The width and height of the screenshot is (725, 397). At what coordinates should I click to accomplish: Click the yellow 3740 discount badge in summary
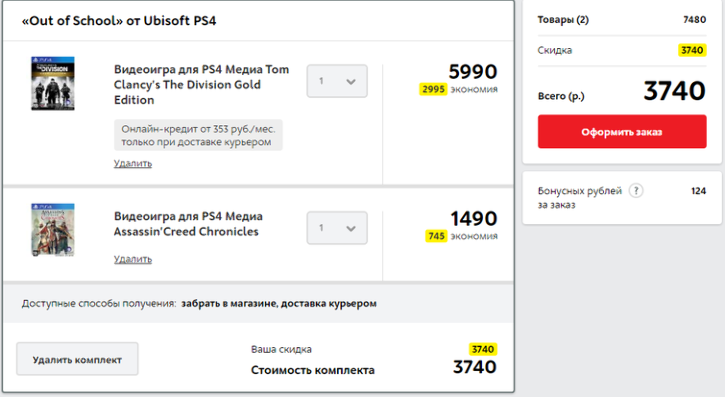pyautogui.click(x=692, y=50)
